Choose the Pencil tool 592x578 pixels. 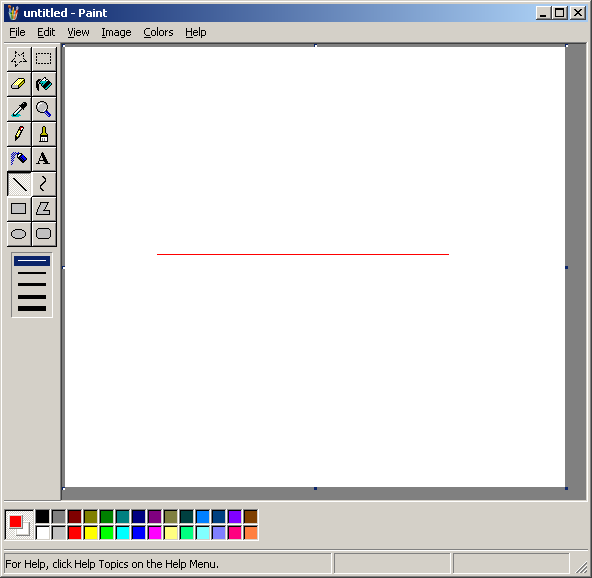19,134
